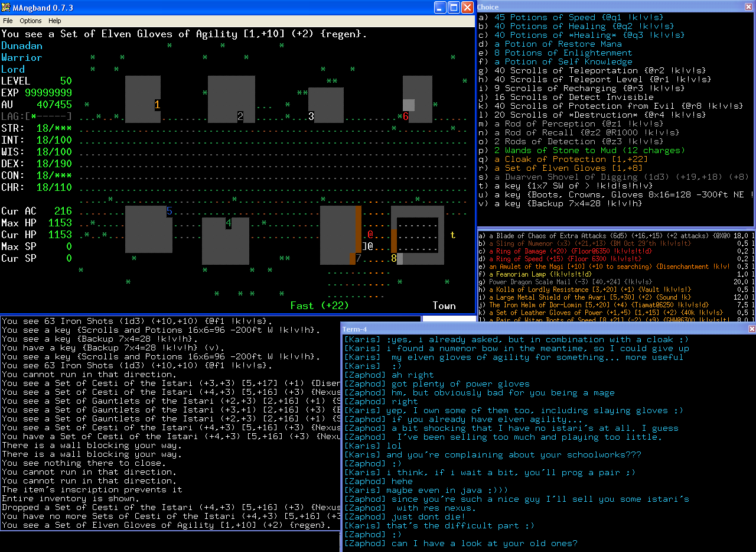
Task: Click message 'The item's inscription prevents it'
Action: pos(92,490)
